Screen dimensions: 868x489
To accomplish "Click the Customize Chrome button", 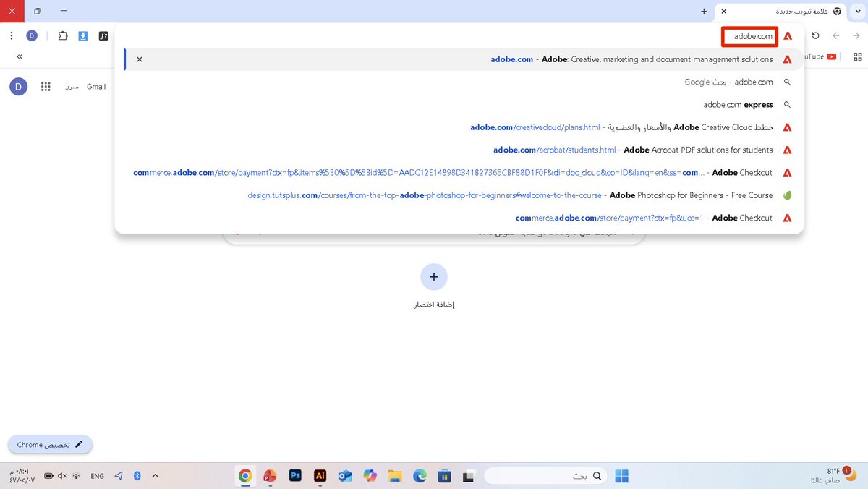I will click(x=50, y=444).
